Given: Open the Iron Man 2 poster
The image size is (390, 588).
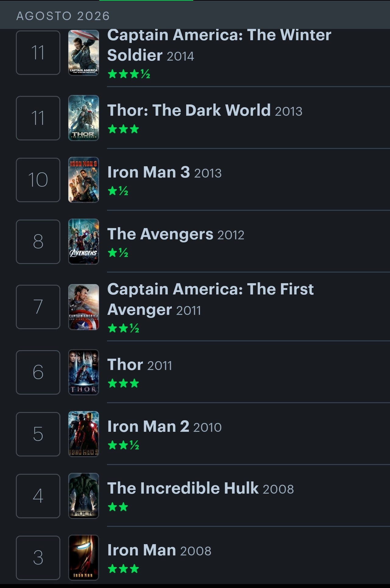Looking at the screenshot, I should (83, 434).
